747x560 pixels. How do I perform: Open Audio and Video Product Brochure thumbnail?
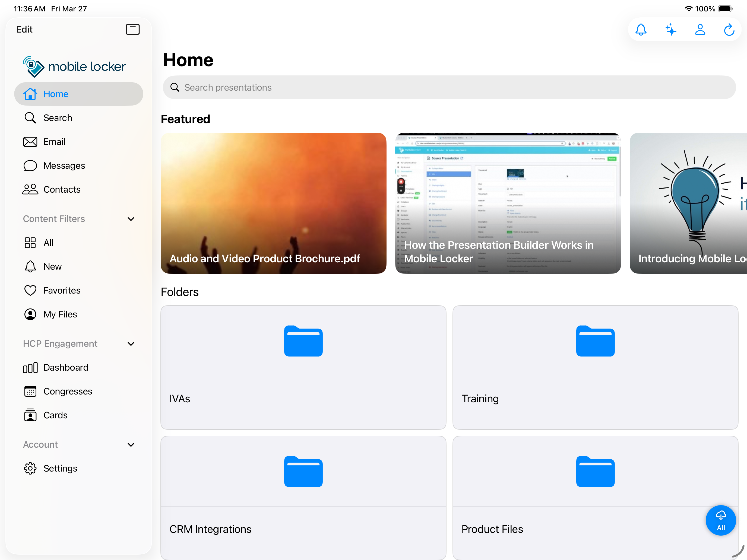pos(273,203)
